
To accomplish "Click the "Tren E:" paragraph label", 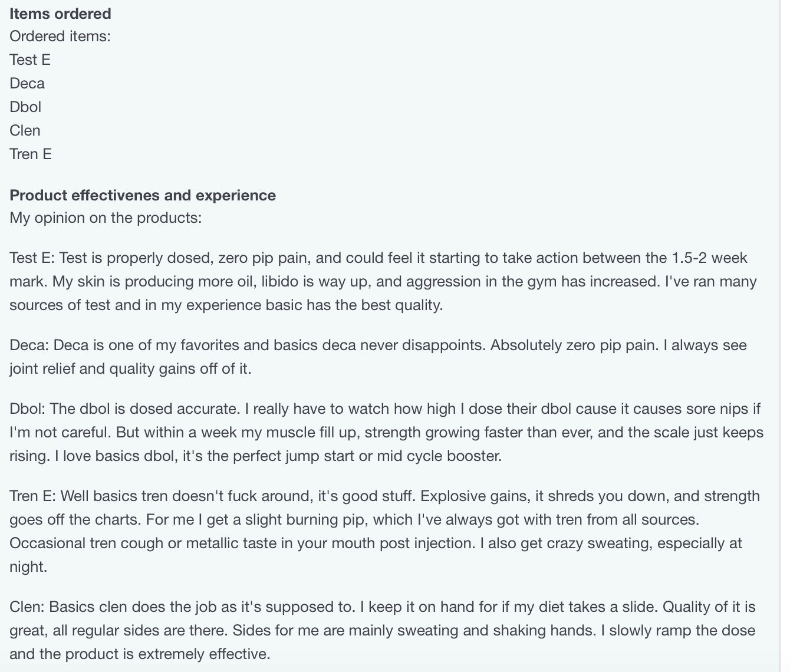I will (x=33, y=496).
